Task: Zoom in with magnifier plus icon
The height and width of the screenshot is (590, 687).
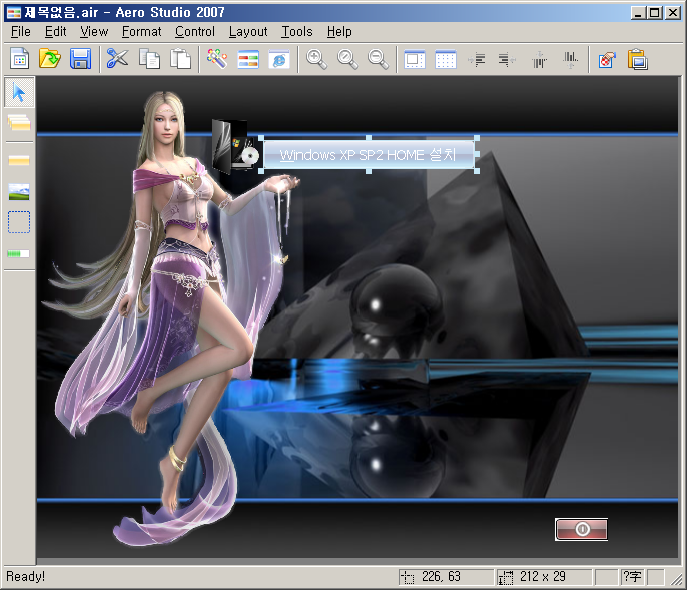Action: pos(316,59)
